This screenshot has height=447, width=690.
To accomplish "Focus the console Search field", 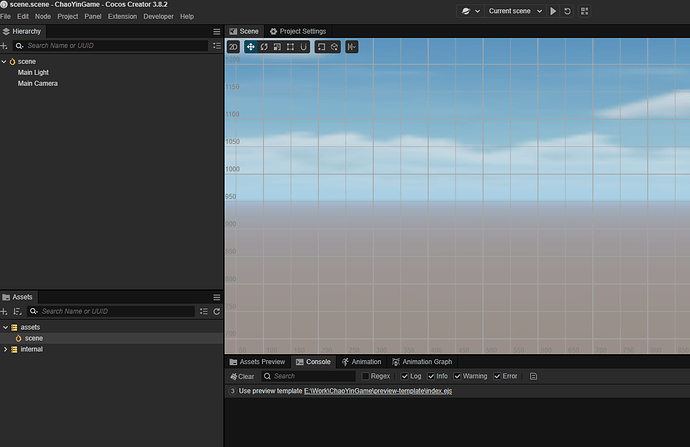I will tap(309, 376).
